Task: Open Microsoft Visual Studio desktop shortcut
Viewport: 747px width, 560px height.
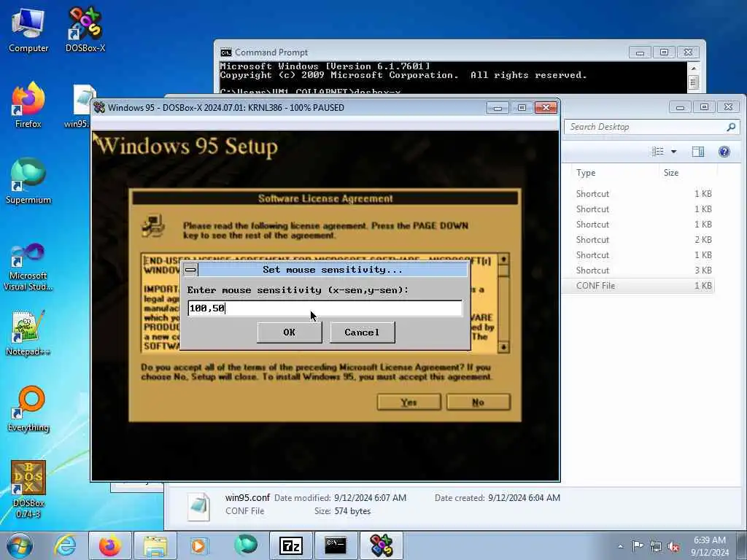Action: point(28,267)
